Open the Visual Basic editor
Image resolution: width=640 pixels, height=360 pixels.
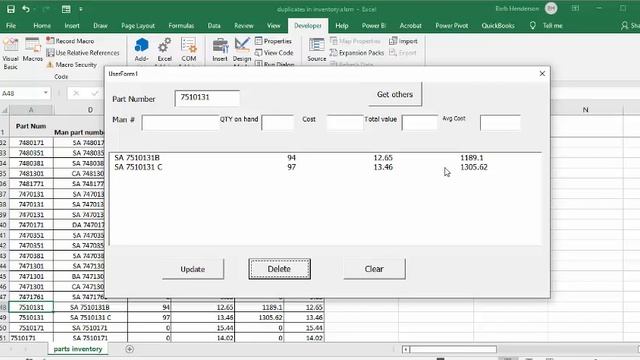11,53
